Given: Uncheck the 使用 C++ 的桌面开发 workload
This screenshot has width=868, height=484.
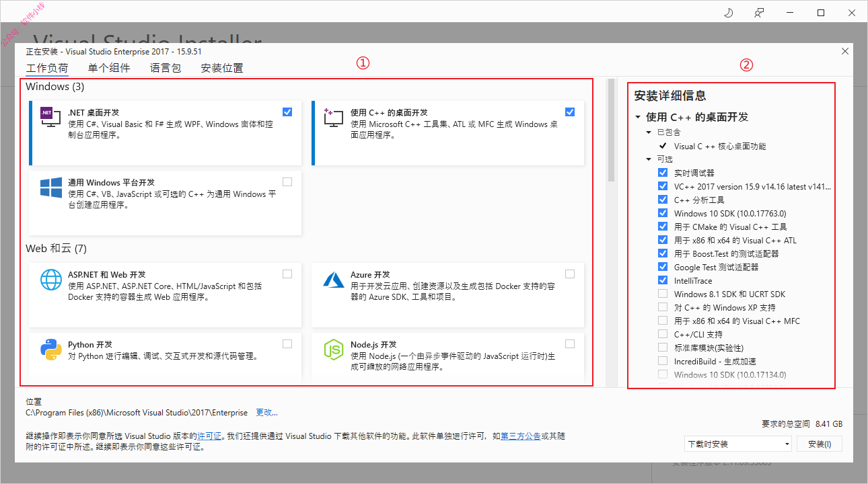Looking at the screenshot, I should coord(570,112).
